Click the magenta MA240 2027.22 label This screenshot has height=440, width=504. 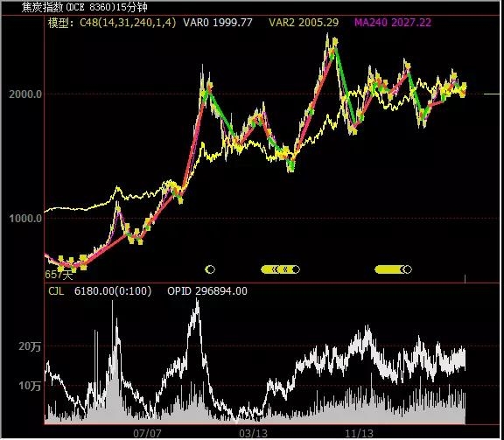tap(393, 23)
